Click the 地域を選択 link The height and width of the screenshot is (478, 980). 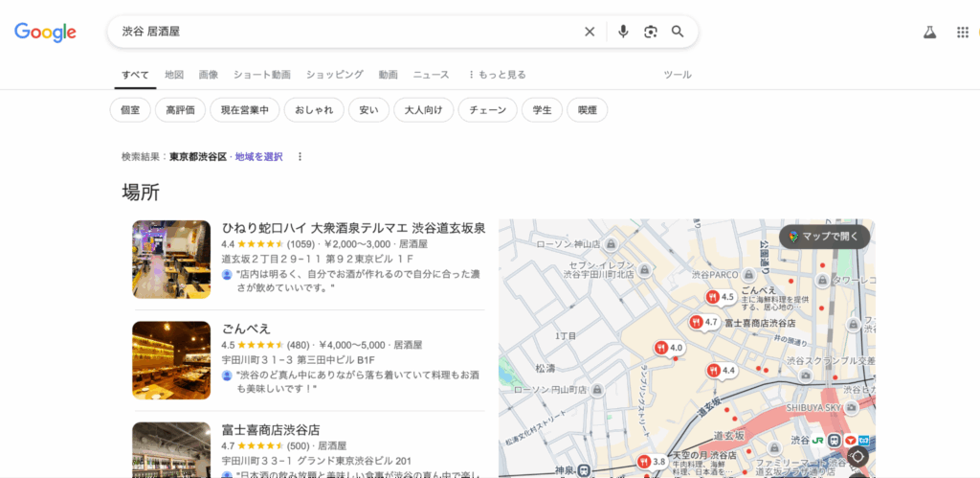pos(258,157)
